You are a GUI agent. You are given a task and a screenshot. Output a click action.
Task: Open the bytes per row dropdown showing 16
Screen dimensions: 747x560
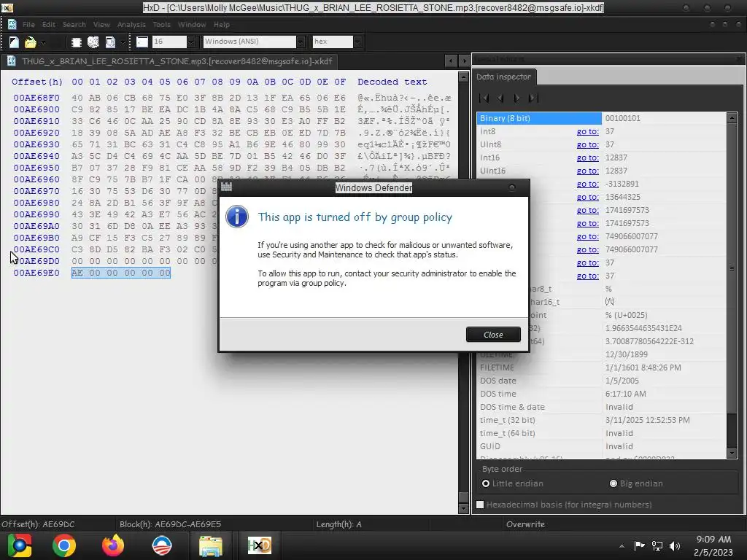point(191,42)
